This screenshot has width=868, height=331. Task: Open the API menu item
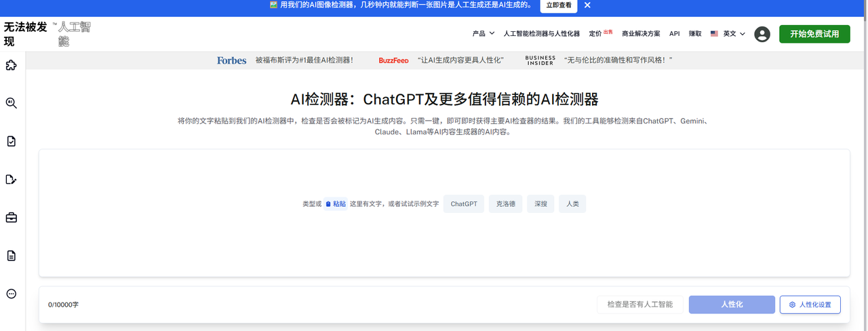pyautogui.click(x=674, y=33)
